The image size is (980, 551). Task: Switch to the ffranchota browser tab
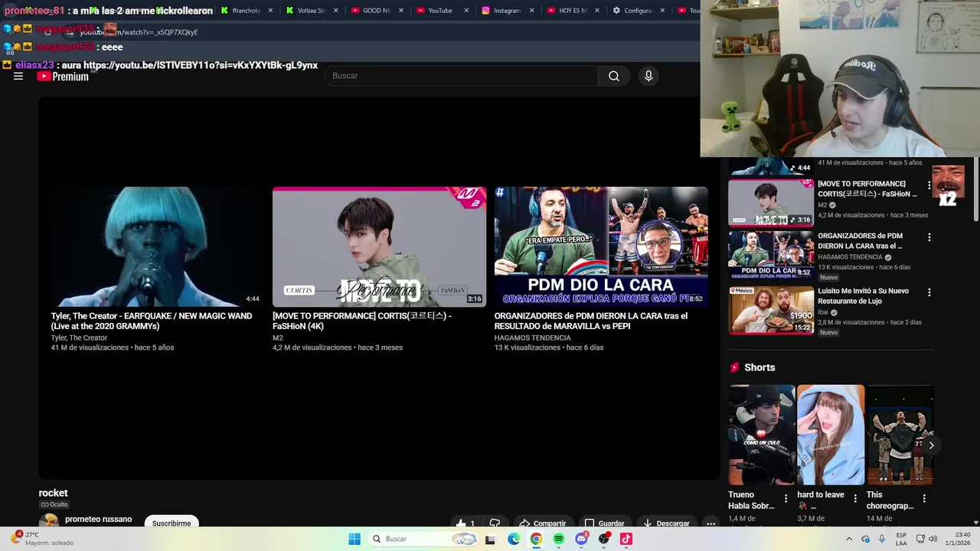pyautogui.click(x=247, y=11)
